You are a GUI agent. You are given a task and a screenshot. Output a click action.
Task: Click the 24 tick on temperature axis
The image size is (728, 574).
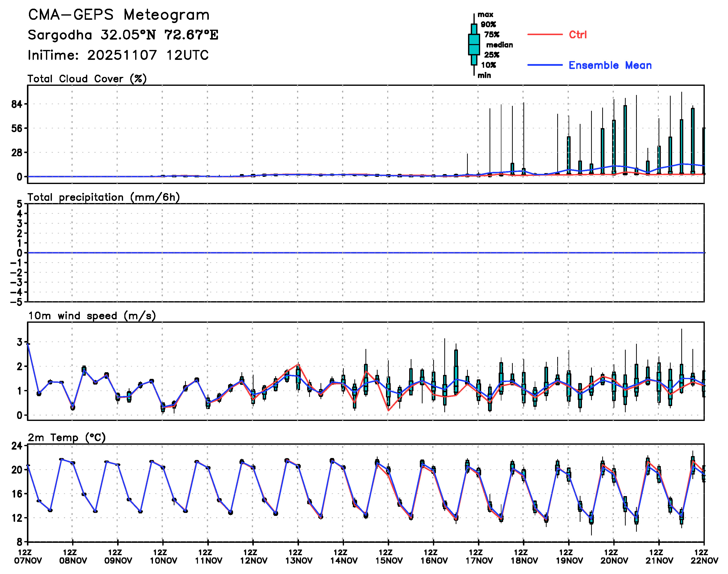17,446
